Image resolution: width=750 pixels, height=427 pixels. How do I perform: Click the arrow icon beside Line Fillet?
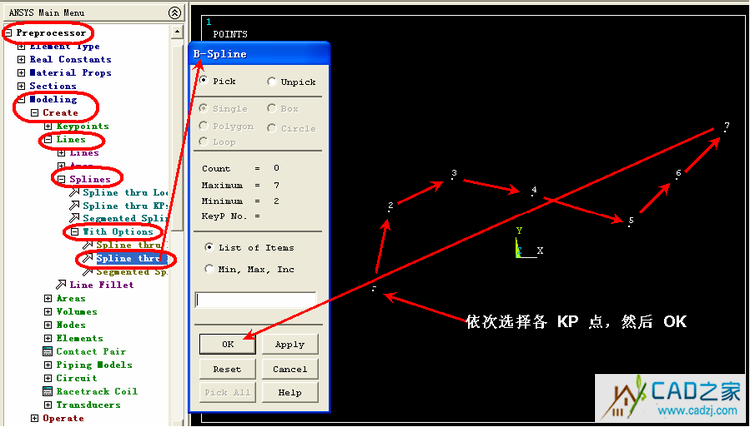click(x=61, y=285)
